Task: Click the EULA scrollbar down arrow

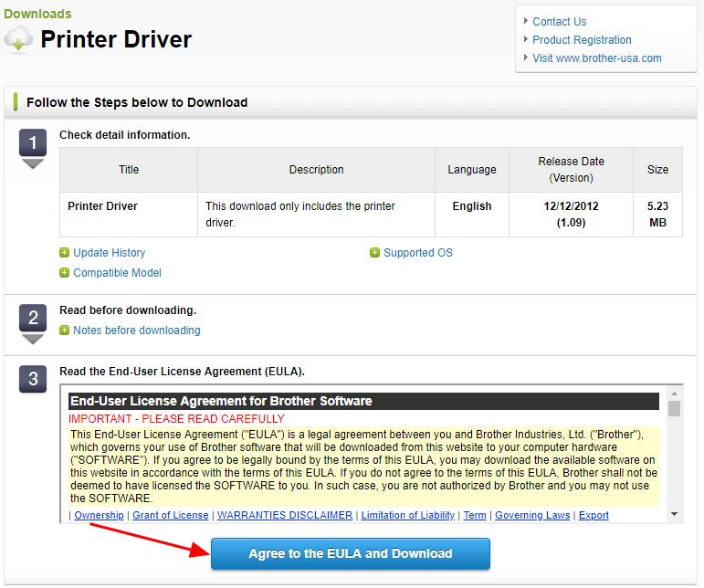Action: tap(675, 515)
